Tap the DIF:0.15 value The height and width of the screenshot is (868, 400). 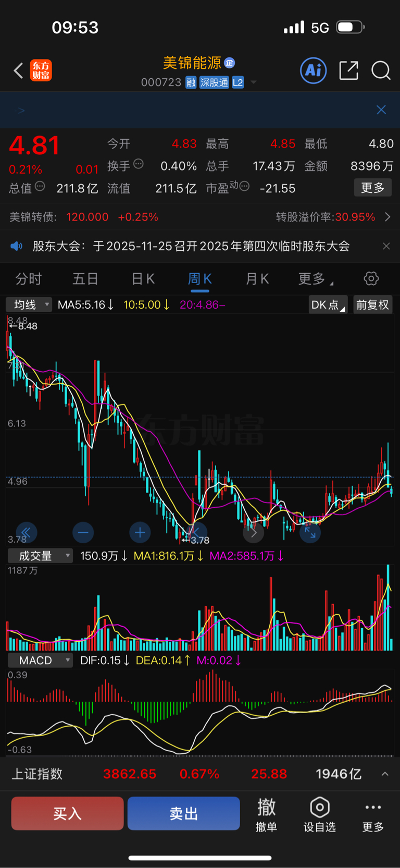104,661
